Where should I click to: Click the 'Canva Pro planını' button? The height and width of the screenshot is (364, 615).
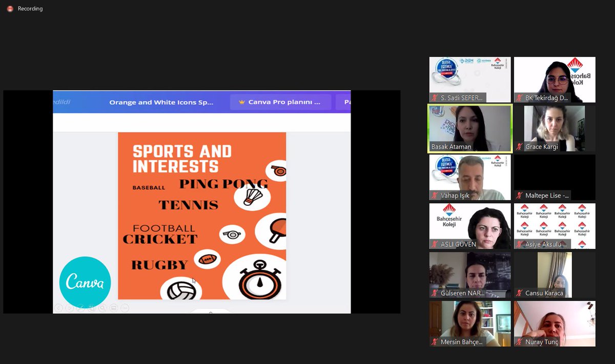pos(281,102)
